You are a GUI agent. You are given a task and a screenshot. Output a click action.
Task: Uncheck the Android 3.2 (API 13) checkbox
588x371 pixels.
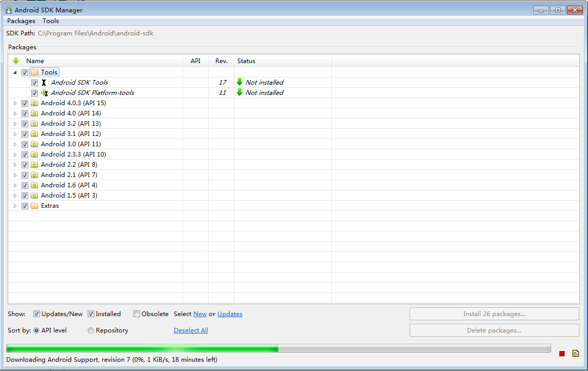pos(25,124)
